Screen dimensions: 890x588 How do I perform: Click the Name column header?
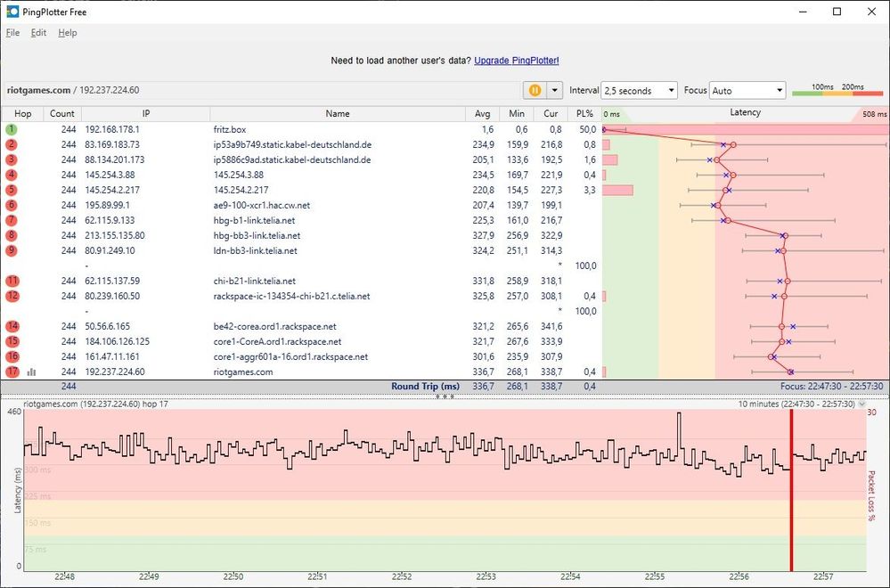[x=338, y=113]
